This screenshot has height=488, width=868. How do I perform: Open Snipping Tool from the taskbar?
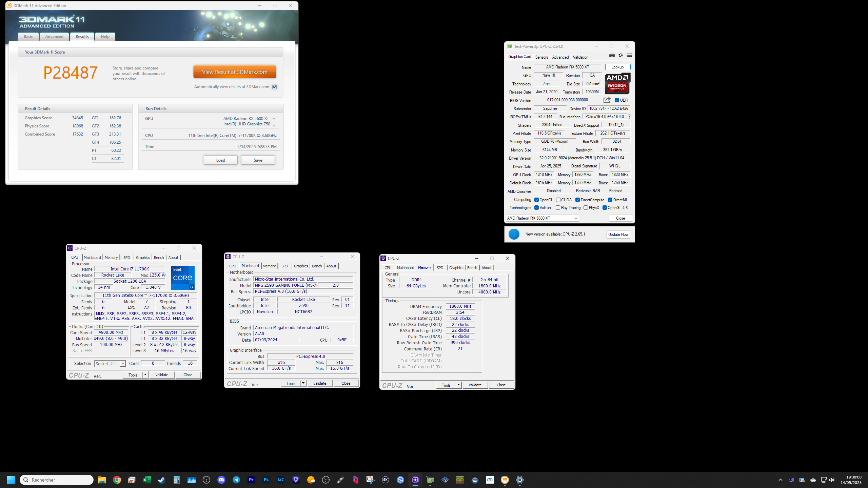pyautogui.click(x=371, y=480)
